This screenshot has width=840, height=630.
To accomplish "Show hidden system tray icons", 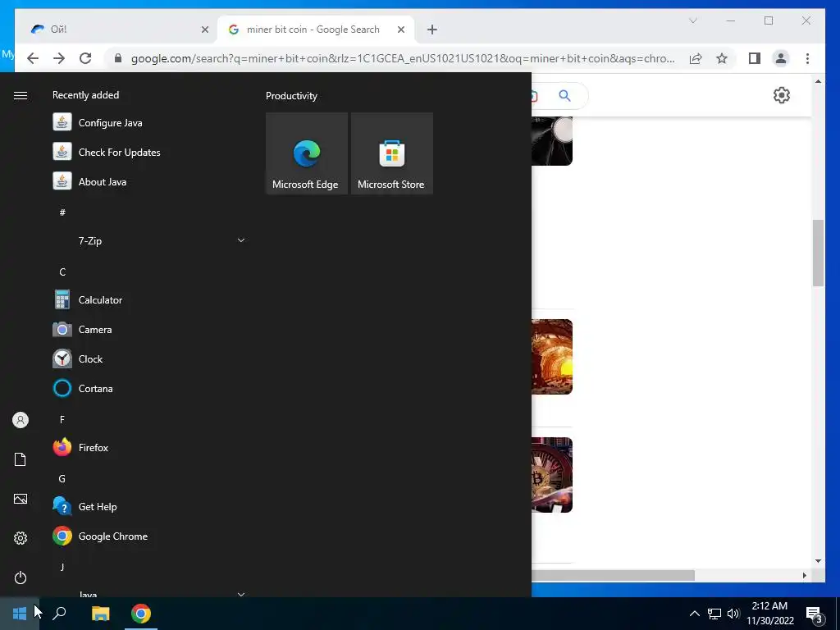I will (694, 614).
